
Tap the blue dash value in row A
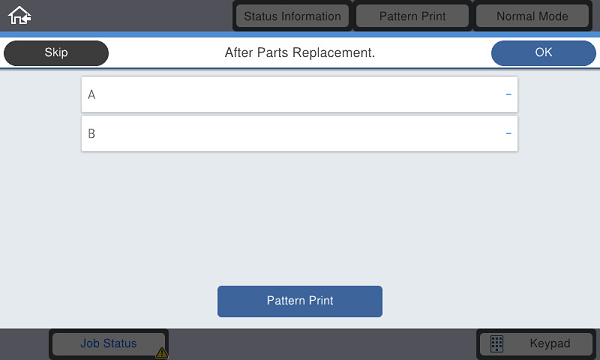508,94
